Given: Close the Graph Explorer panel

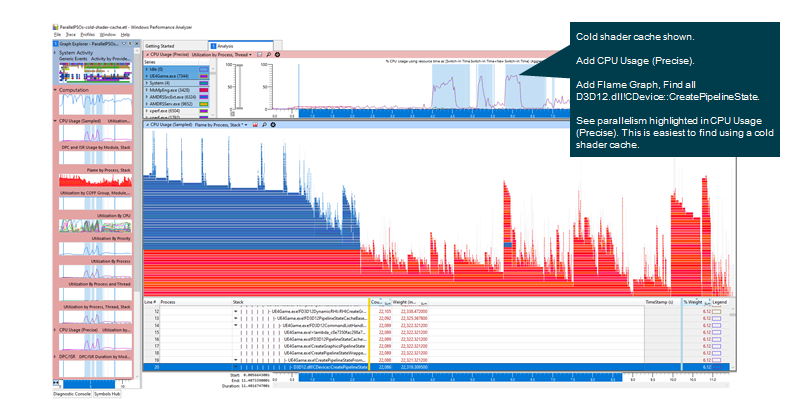Looking at the screenshot, I should (137, 45).
